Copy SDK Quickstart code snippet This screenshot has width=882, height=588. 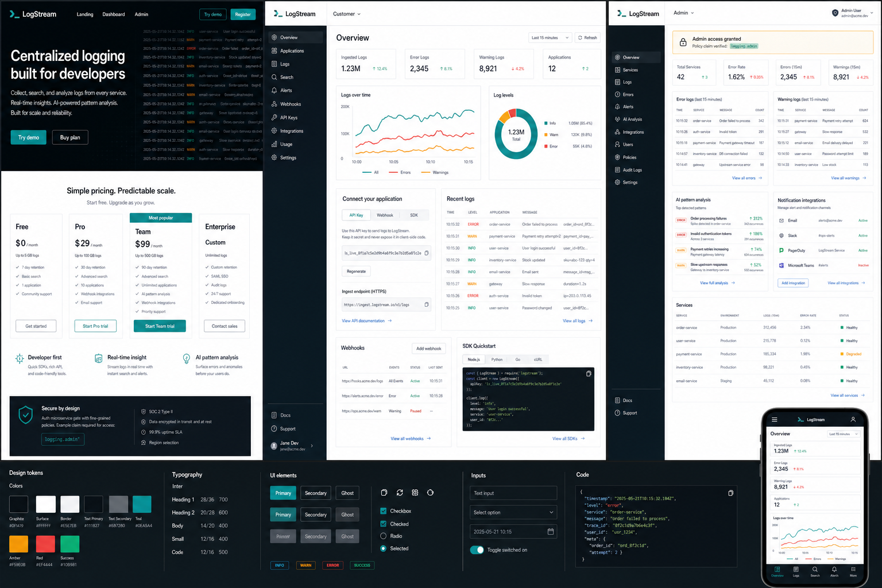[x=589, y=374]
